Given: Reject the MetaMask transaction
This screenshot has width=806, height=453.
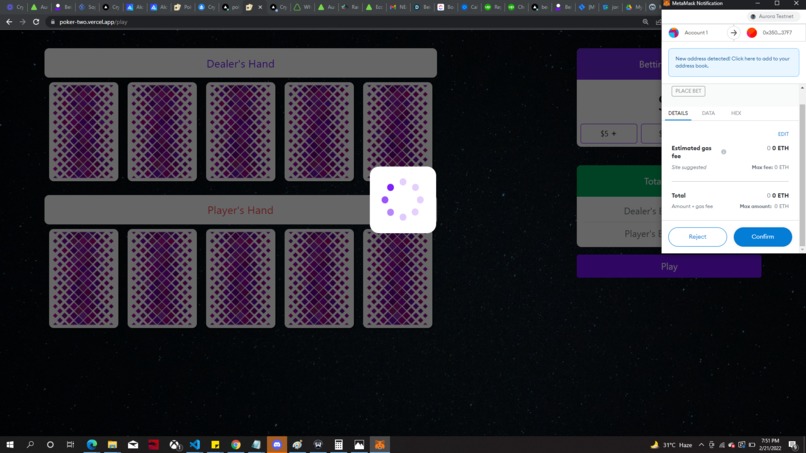Looking at the screenshot, I should point(697,237).
